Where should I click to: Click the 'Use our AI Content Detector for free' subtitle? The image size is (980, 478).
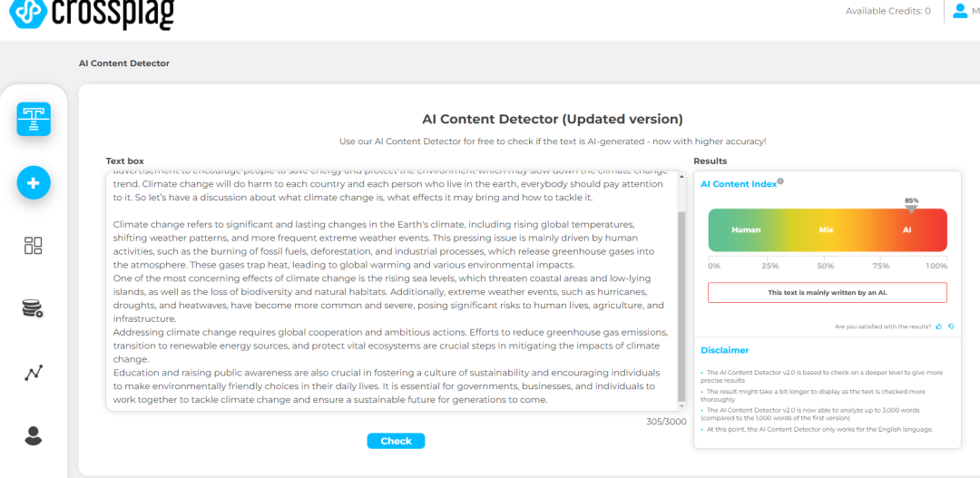[x=553, y=141]
